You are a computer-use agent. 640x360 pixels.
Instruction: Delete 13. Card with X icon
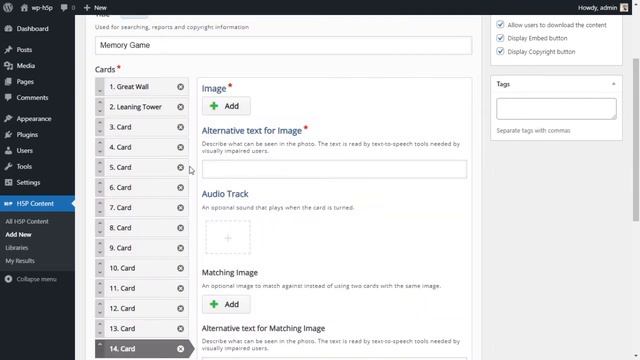coord(180,329)
